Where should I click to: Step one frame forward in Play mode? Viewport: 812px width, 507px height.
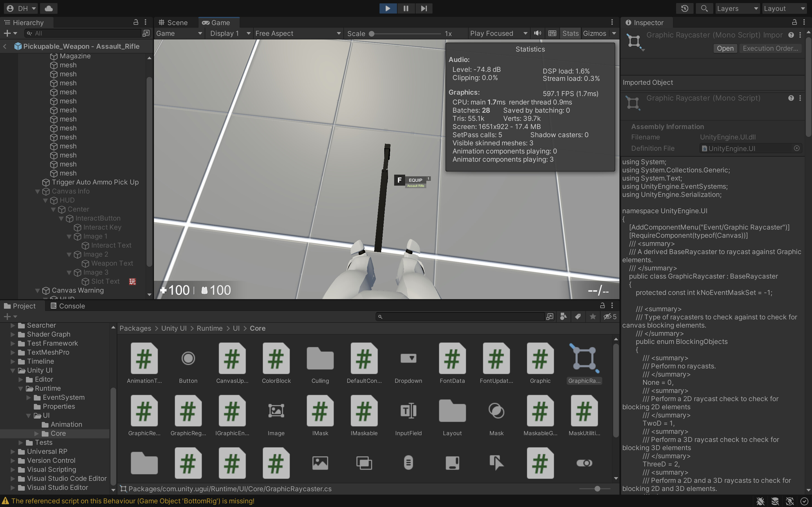[424, 8]
